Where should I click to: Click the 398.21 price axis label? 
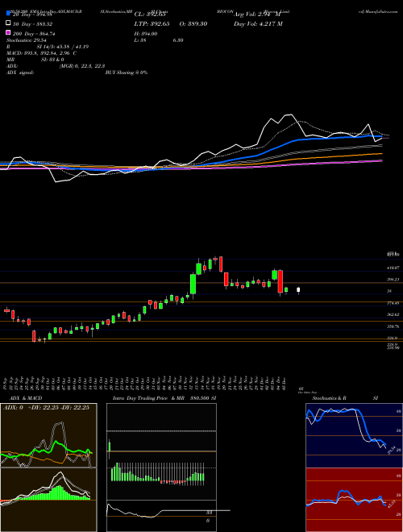[x=393, y=280]
